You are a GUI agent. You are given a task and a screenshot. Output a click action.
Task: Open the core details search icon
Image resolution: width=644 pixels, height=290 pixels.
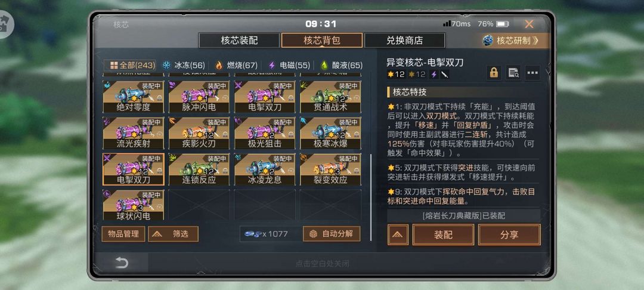[513, 73]
